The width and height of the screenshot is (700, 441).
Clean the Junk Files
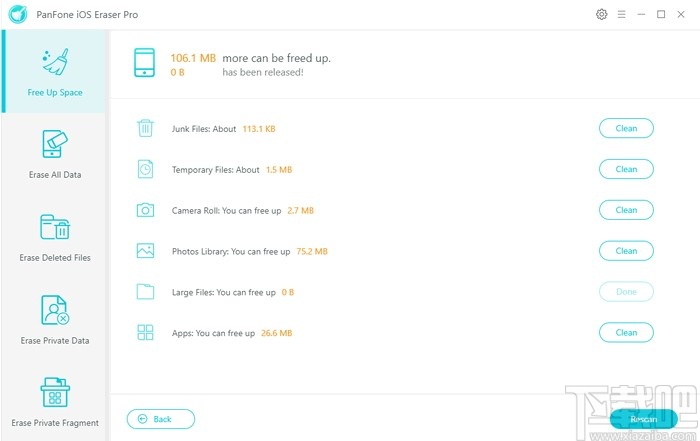click(626, 128)
